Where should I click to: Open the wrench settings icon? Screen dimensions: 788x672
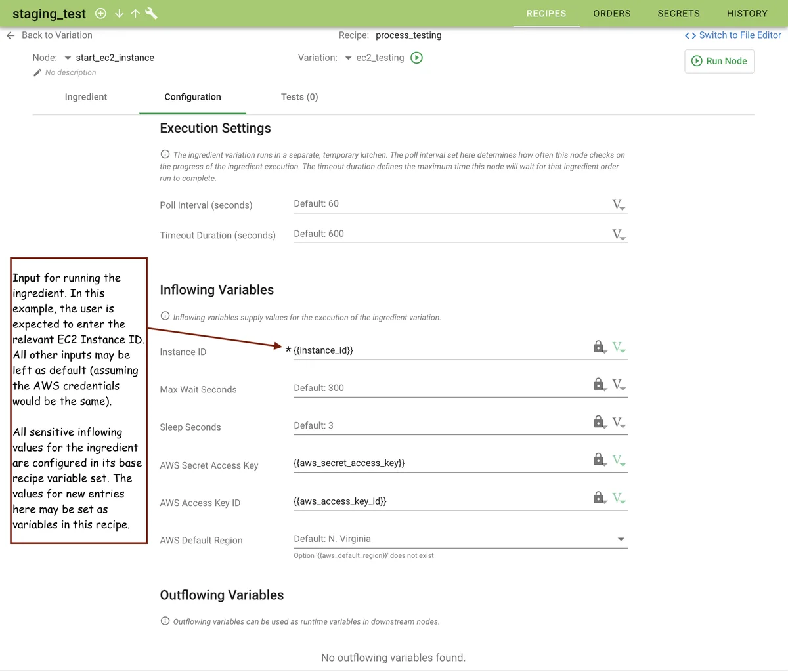[x=151, y=13]
